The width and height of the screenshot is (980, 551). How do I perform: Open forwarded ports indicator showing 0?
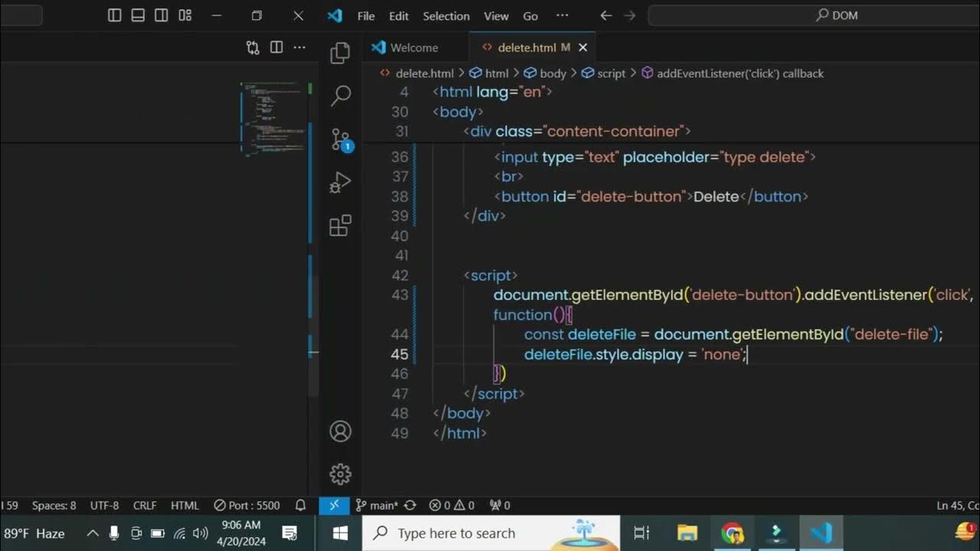(500, 505)
